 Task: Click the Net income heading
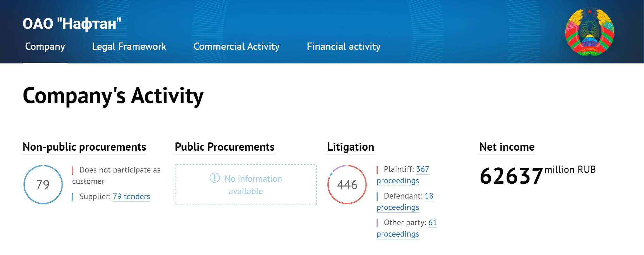pos(507,147)
